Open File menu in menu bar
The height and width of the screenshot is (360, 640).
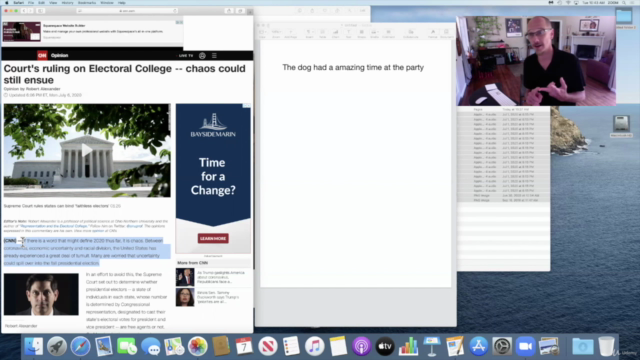point(31,2)
